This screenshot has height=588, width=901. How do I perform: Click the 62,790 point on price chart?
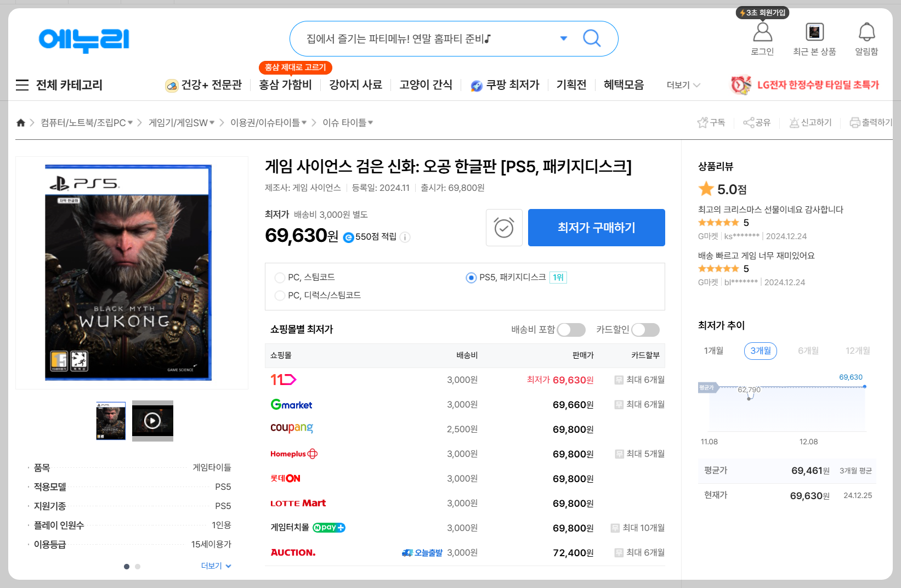749,399
